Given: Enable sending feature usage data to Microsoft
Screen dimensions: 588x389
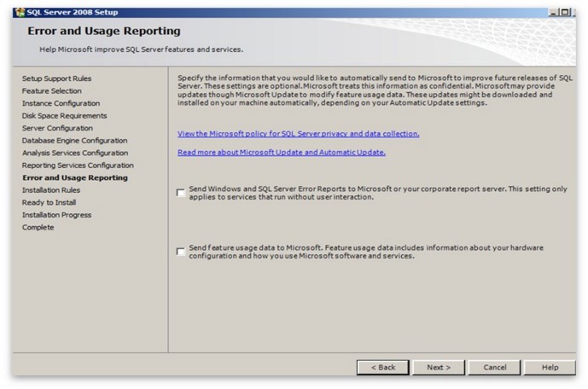Looking at the screenshot, I should [181, 252].
